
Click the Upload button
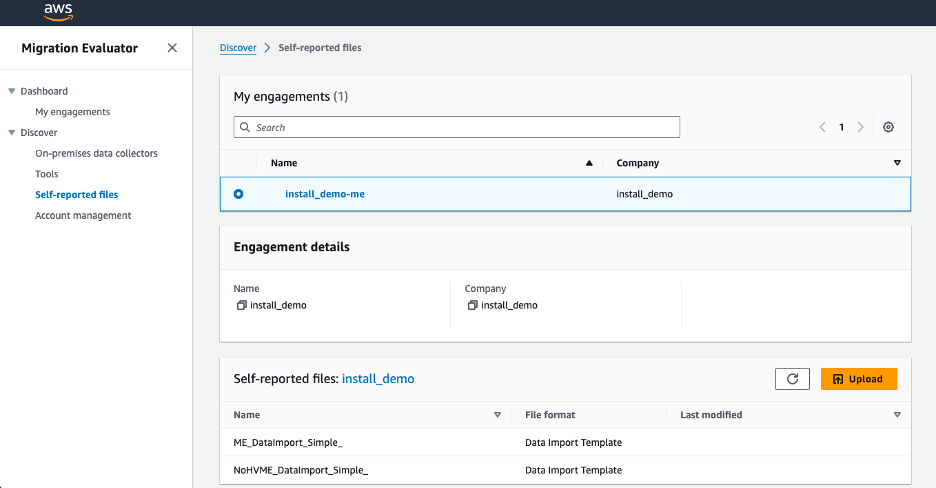(x=859, y=379)
